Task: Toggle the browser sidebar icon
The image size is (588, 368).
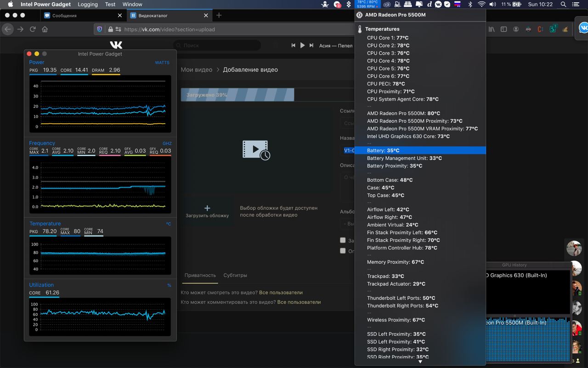Action: [503, 29]
